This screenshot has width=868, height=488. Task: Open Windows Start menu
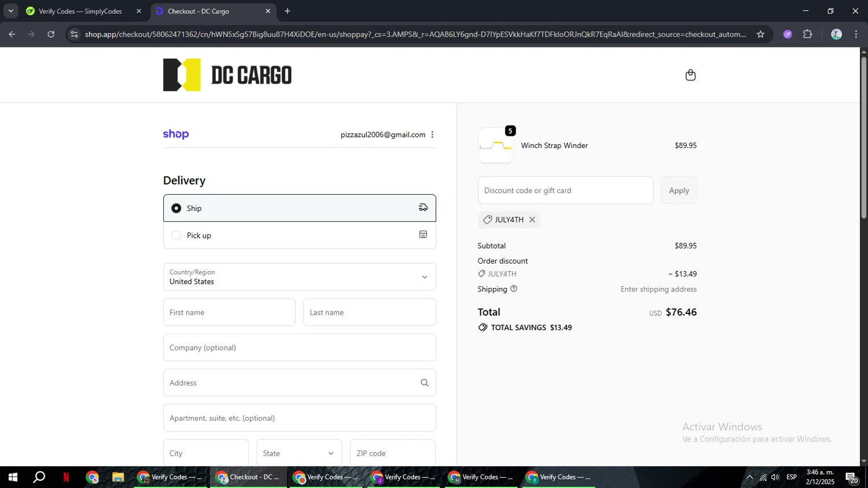13,477
